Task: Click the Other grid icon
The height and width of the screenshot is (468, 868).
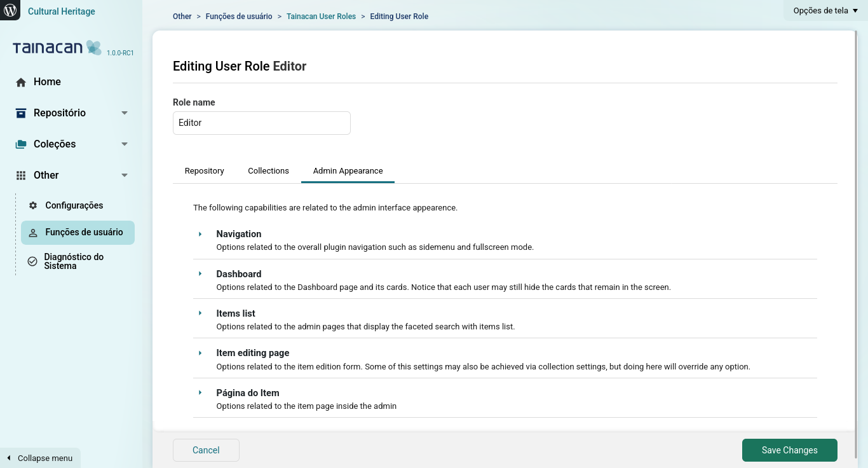Action: coord(21,175)
